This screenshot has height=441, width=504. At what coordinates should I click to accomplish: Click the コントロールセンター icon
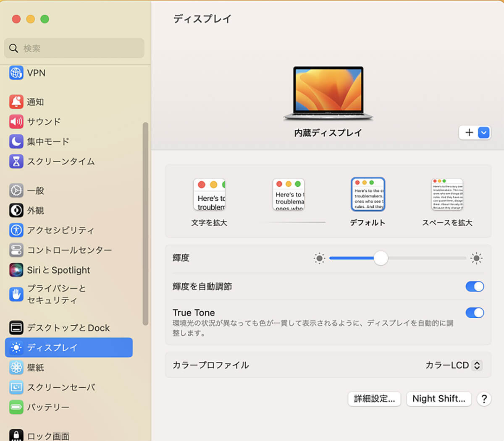tap(16, 250)
